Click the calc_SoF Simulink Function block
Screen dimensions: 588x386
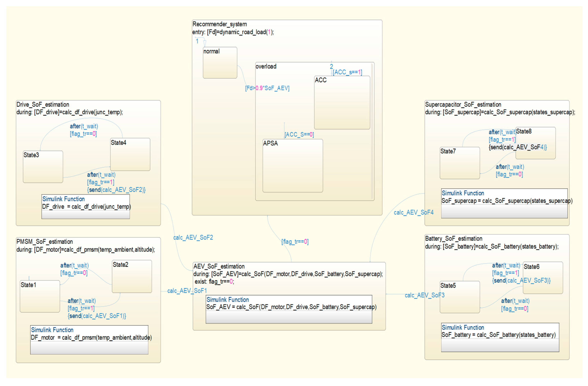[x=289, y=309]
